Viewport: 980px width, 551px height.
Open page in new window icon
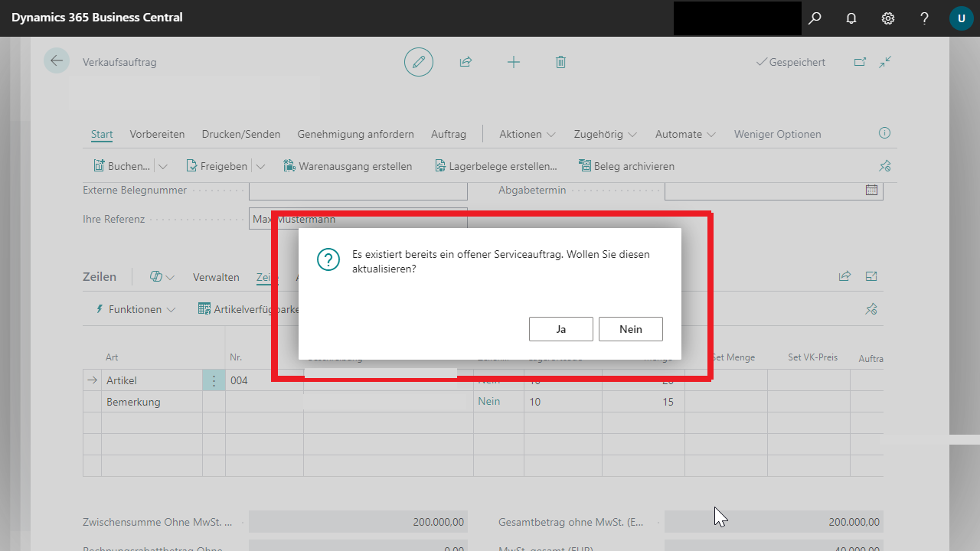(x=861, y=62)
